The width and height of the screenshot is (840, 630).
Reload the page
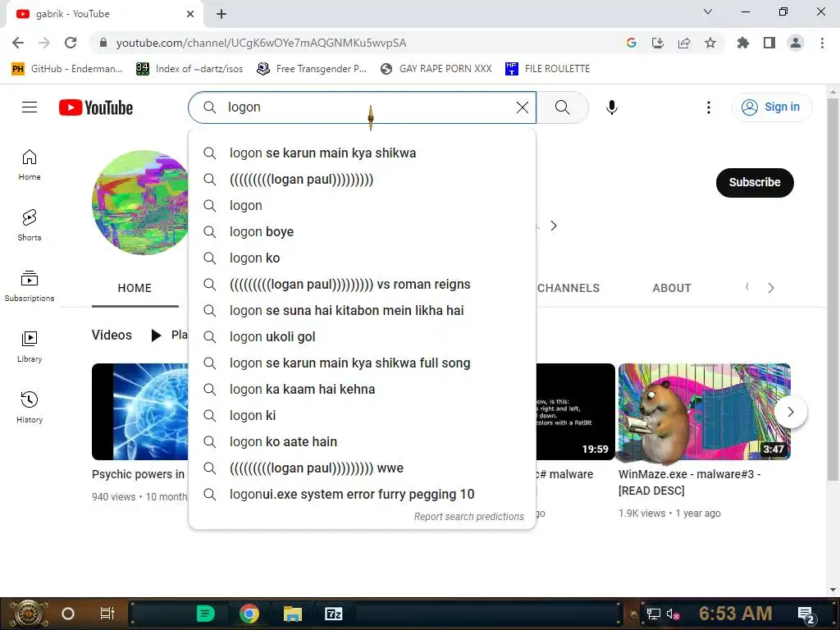[x=71, y=43]
